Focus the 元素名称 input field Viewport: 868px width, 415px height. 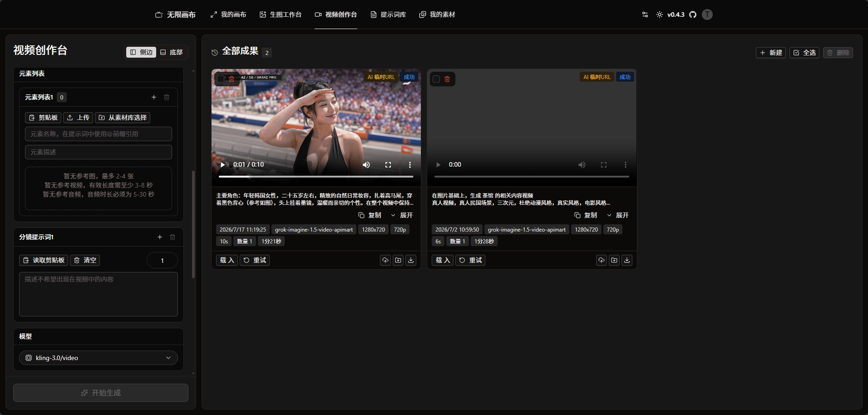(x=99, y=134)
